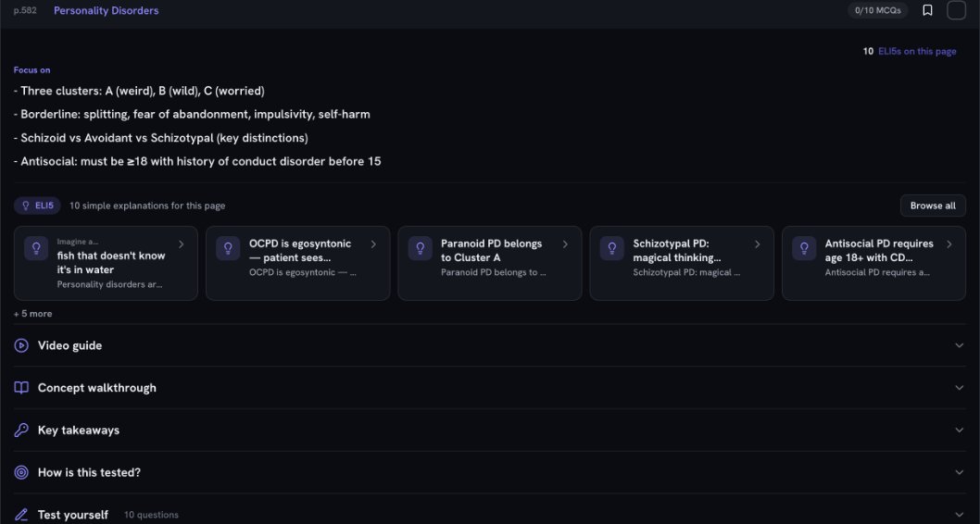This screenshot has height=524, width=980.
Task: Expand the Video guide section
Action: point(489,345)
